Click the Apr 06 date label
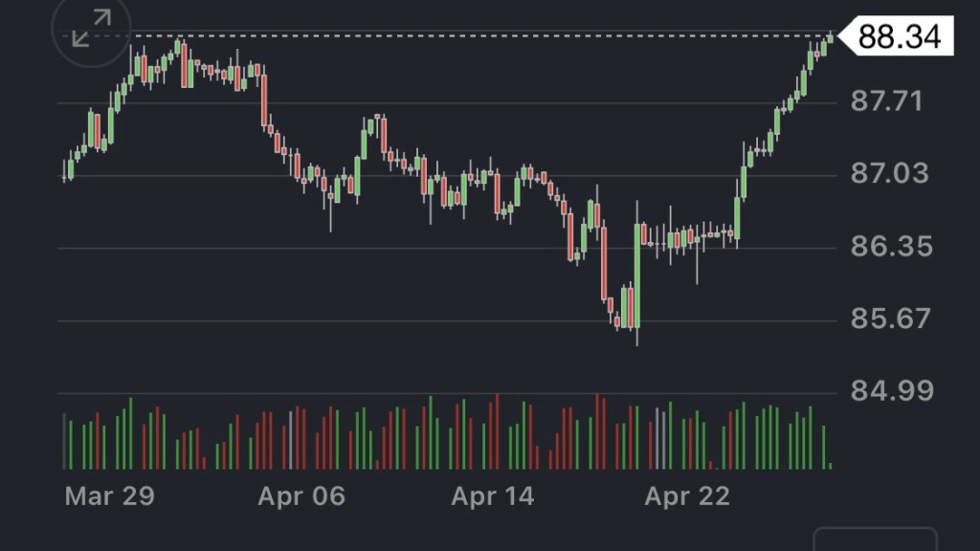Viewport: 980px width, 551px height. [x=301, y=496]
